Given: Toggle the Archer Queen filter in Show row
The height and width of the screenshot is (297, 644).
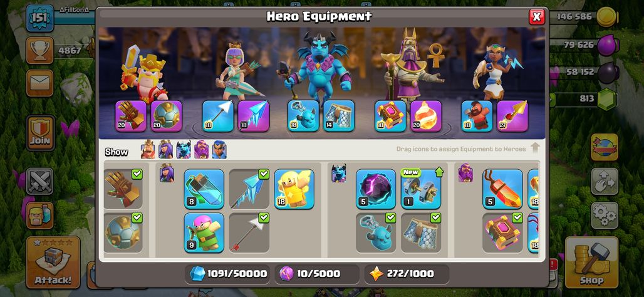Looking at the screenshot, I should click(x=165, y=150).
